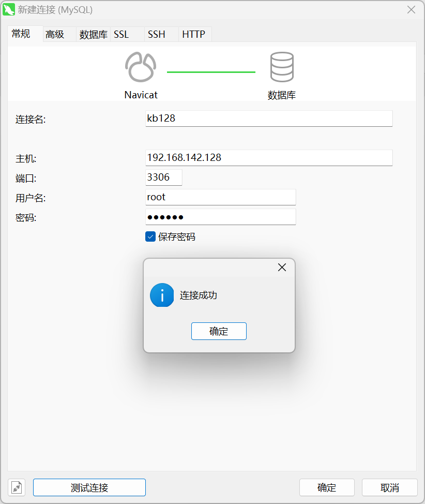Click the 端口 field showing 3306

[x=164, y=177]
